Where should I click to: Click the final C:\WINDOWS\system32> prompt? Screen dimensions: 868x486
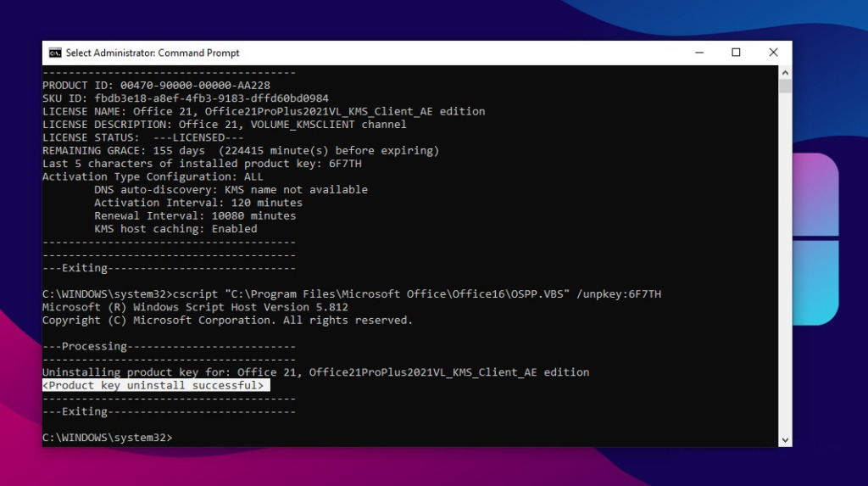[107, 438]
